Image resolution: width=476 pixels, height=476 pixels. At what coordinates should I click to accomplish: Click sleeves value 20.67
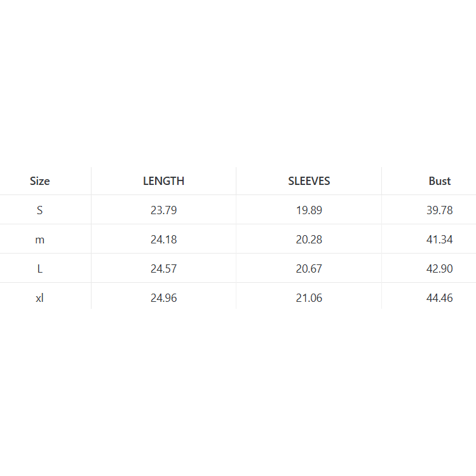pos(309,269)
